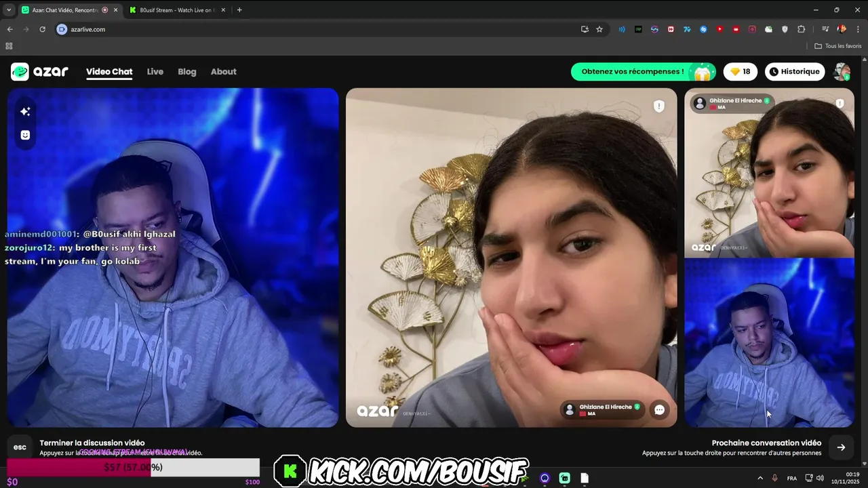Click Terminer la discussion vidéo text

92,443
